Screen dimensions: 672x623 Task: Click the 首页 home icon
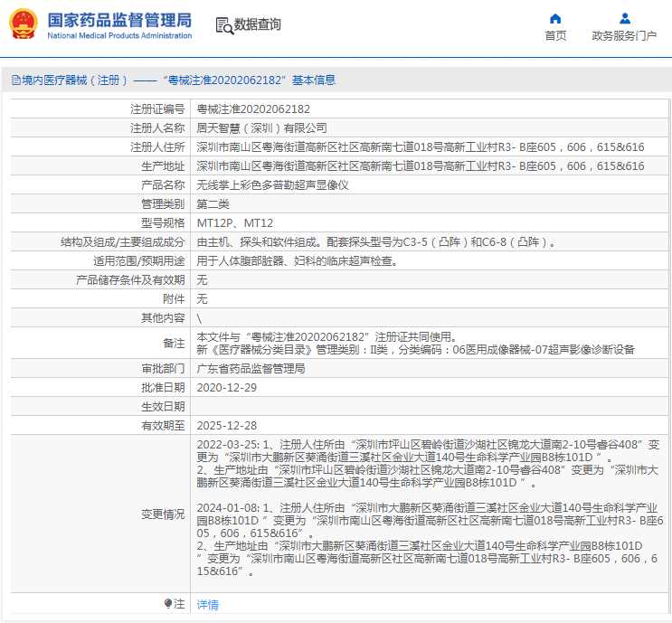pyautogui.click(x=555, y=18)
